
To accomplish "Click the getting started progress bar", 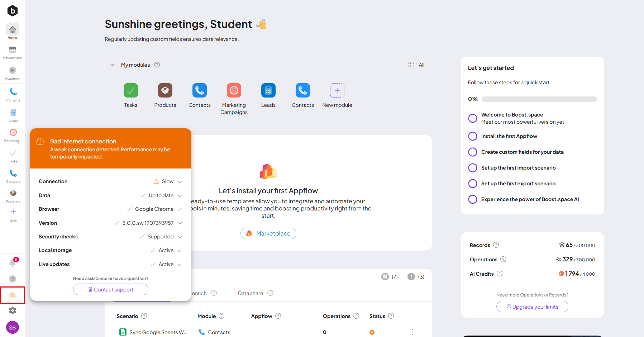I will pos(539,99).
